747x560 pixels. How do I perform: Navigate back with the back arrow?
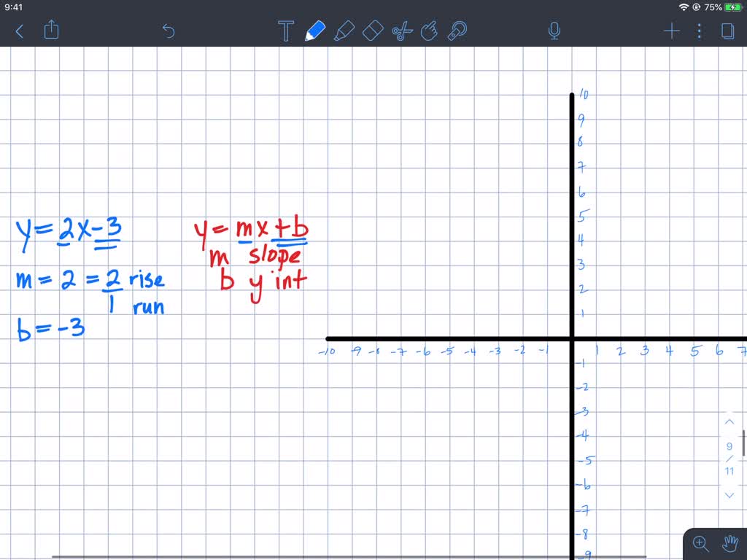[19, 31]
